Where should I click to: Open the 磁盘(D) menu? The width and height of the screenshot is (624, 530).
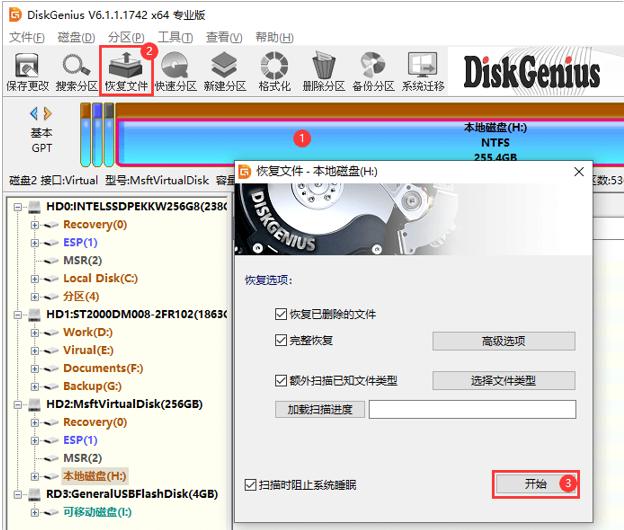click(x=76, y=37)
